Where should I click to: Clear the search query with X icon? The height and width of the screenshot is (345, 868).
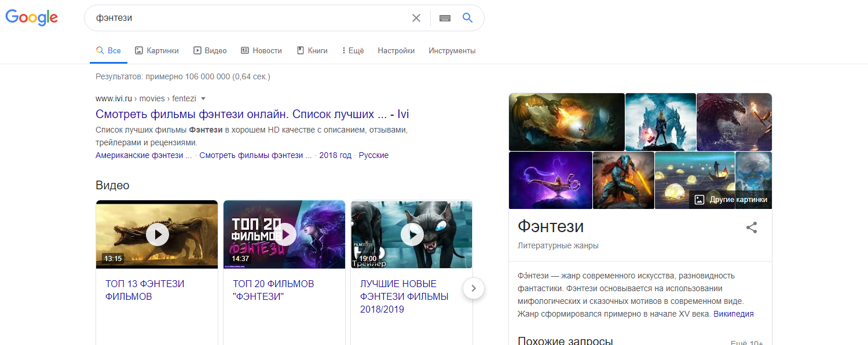point(416,18)
